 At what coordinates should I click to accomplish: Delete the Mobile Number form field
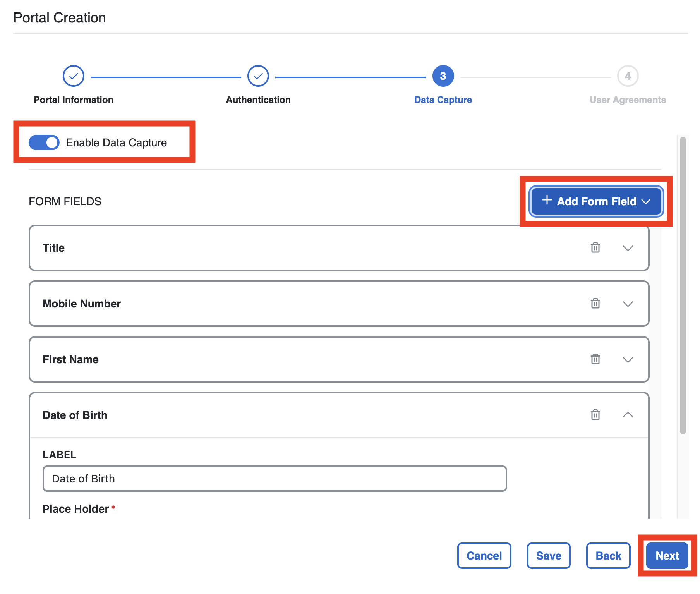[x=595, y=303]
